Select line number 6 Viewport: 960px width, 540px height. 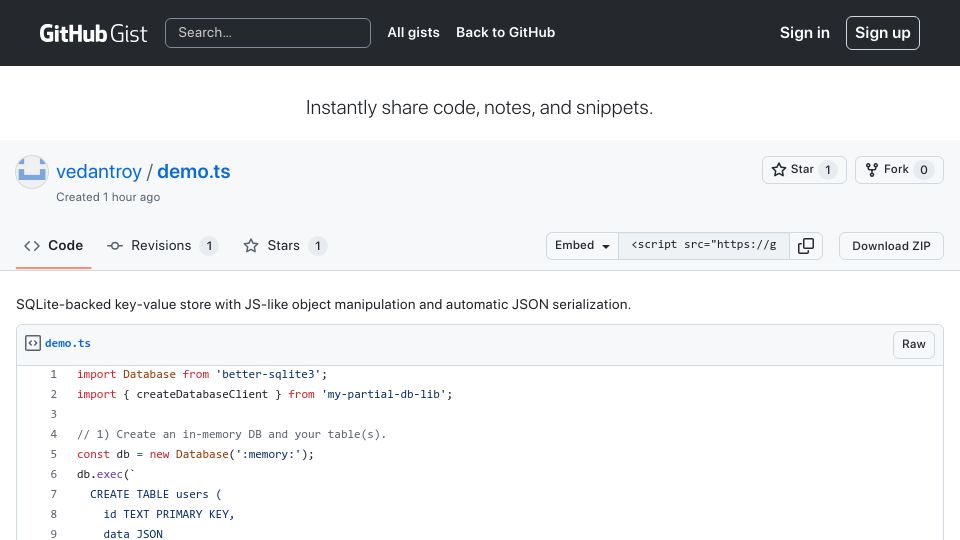pyautogui.click(x=53, y=474)
